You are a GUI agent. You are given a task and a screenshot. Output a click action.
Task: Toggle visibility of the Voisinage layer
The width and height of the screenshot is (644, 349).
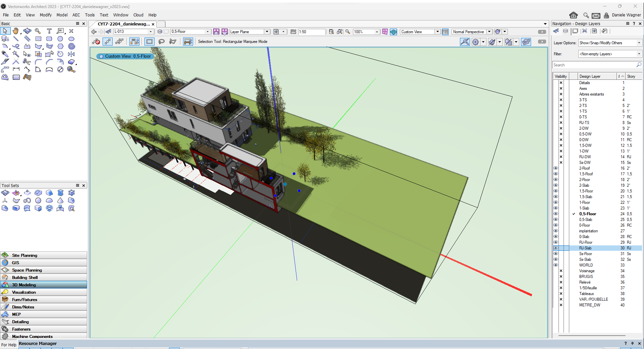pyautogui.click(x=561, y=271)
